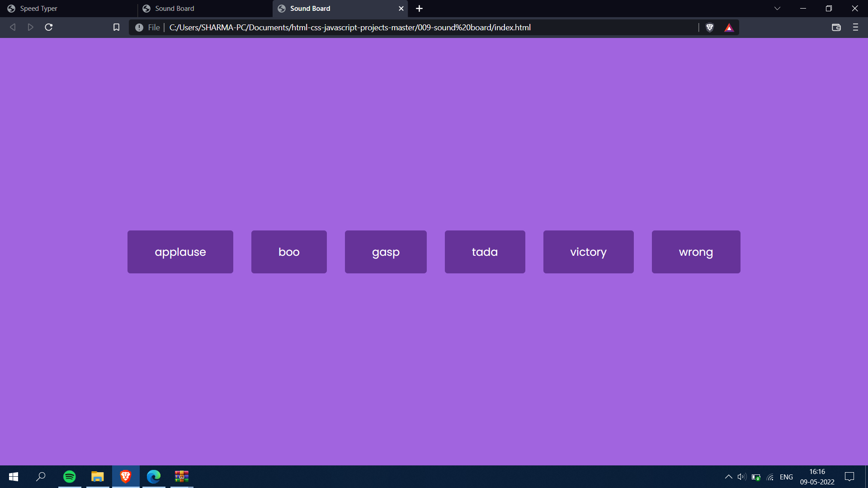The image size is (868, 488).
Task: Open a new browser tab
Action: pos(419,9)
